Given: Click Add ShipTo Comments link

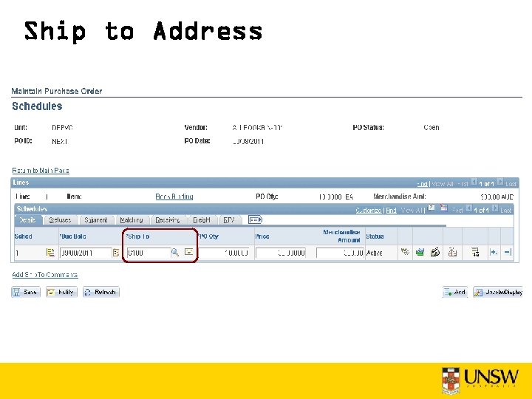Looking at the screenshot, I should (45, 274).
